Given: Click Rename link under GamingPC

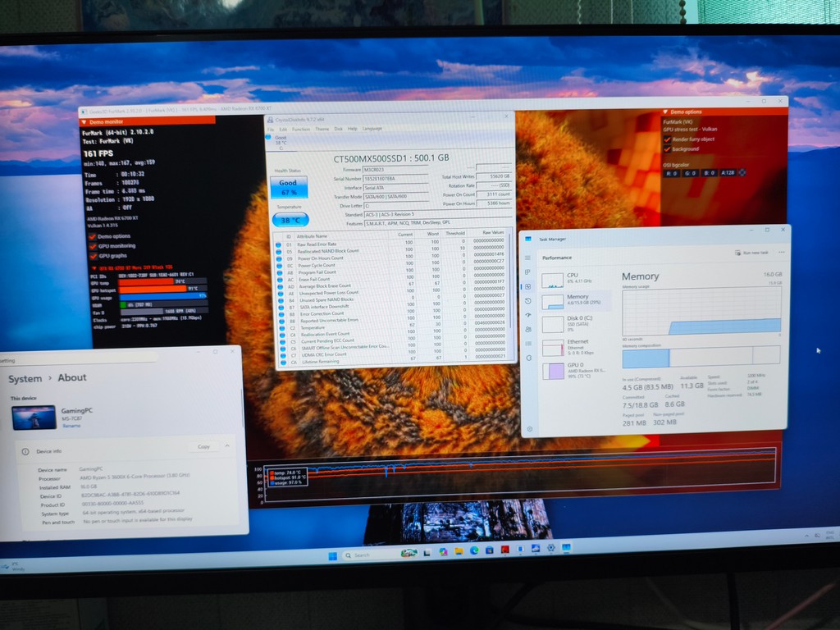Looking at the screenshot, I should pos(71,426).
